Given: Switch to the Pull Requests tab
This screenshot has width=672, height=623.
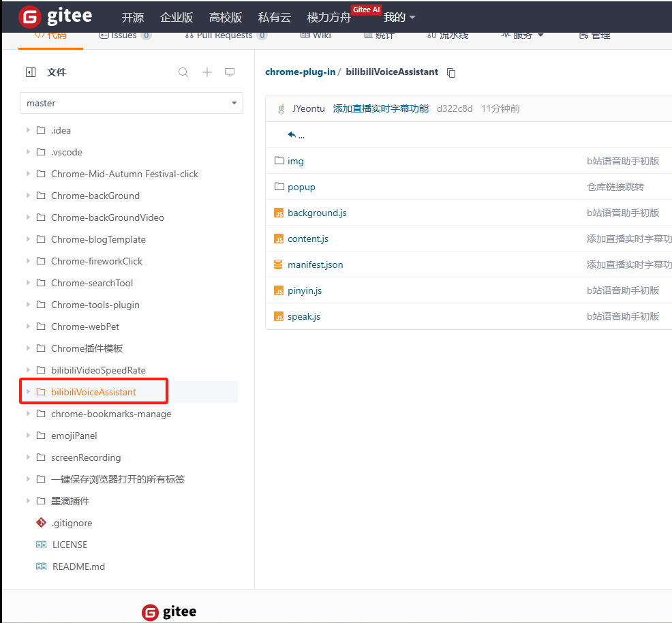Looking at the screenshot, I should pos(226,35).
